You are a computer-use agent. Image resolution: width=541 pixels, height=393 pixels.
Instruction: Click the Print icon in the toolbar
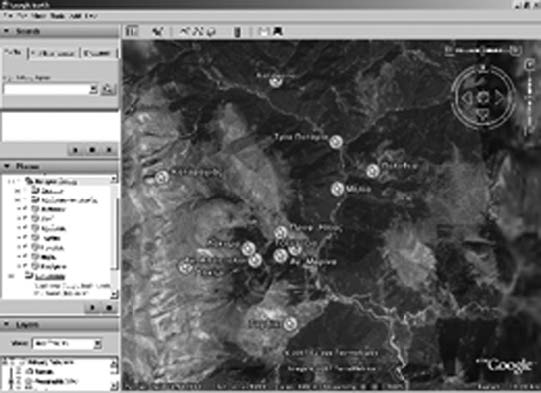point(277,31)
